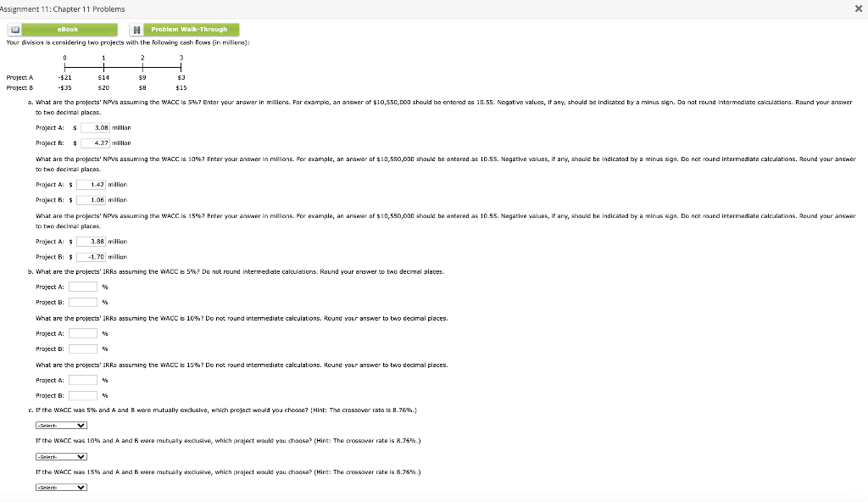Image resolution: width=868 pixels, height=502 pixels.
Task: Click Project B IRR field for 10% WACC
Action: click(x=83, y=349)
